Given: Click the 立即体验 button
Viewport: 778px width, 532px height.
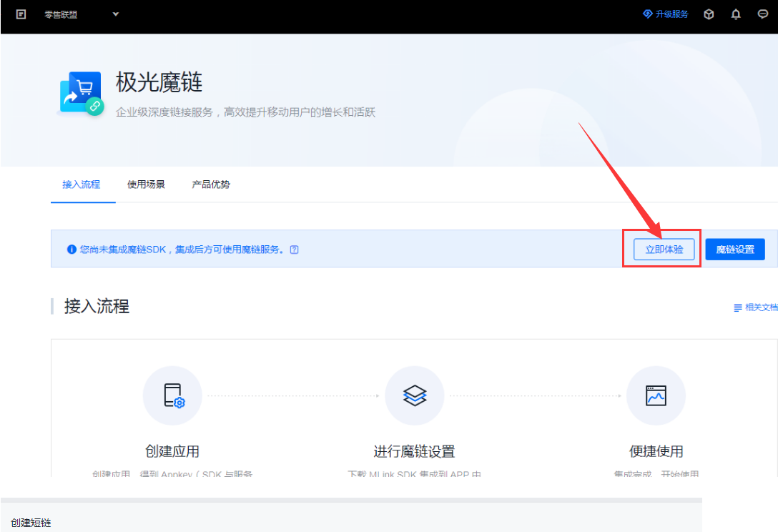Looking at the screenshot, I should click(x=664, y=249).
